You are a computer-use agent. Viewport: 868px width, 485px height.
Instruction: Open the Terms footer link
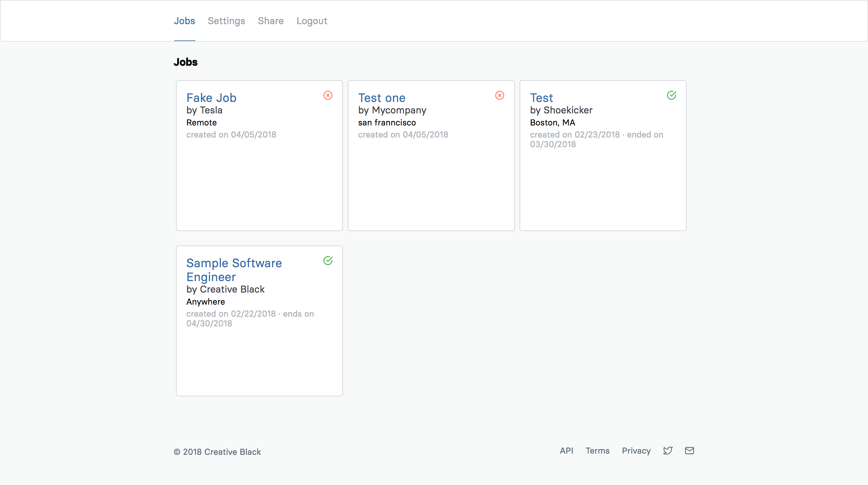[597, 451]
